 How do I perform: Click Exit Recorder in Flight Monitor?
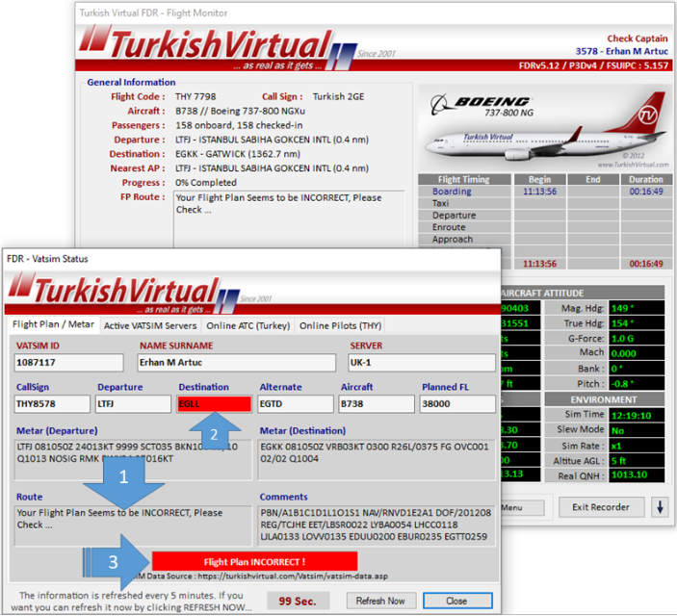601,507
